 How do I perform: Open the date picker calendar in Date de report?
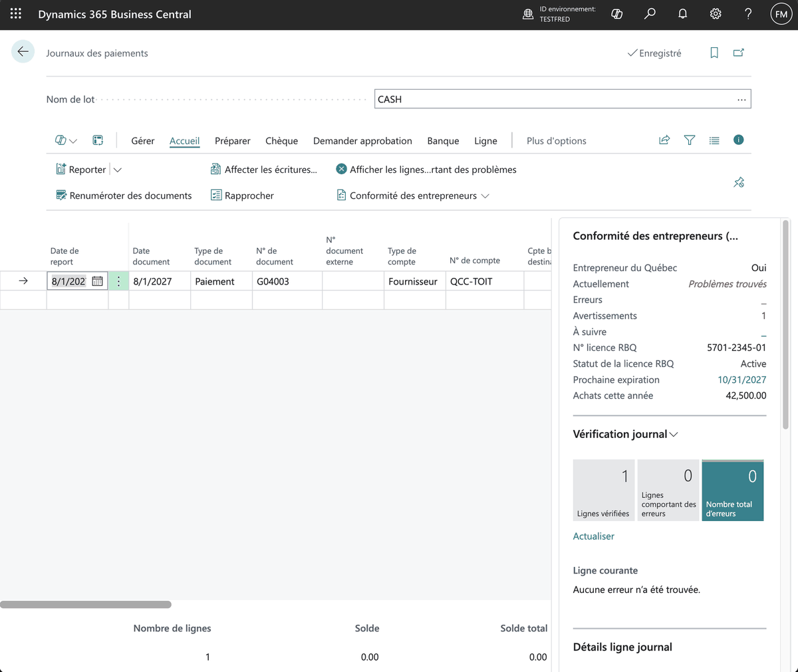97,281
